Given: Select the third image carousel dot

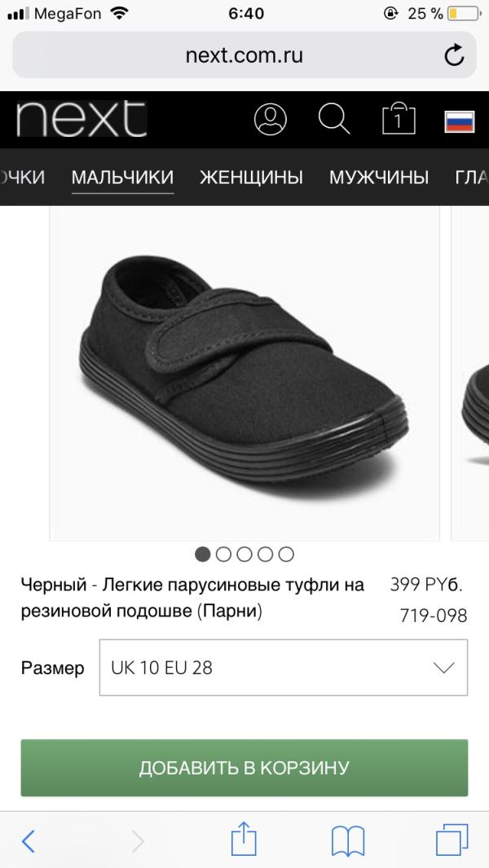Looking at the screenshot, I should pyautogui.click(x=244, y=555).
